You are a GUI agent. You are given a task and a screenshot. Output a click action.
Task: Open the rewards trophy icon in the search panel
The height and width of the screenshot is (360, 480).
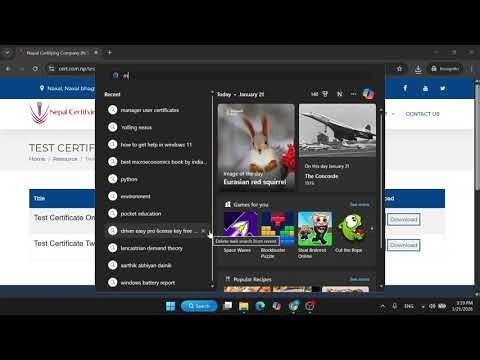click(325, 94)
